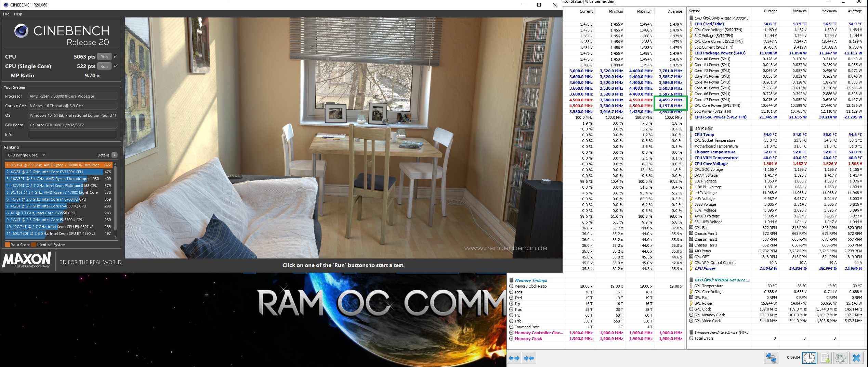Click the Sensor column header in HWiNFO

pos(694,11)
